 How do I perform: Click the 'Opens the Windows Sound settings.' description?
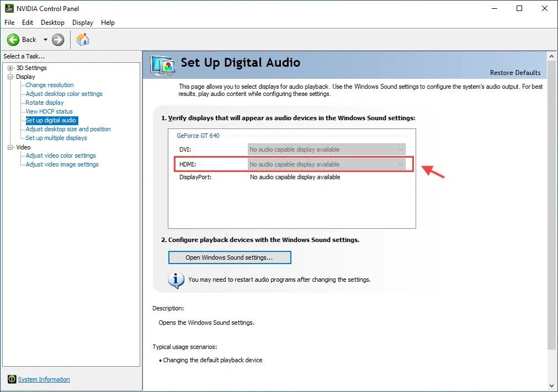[x=206, y=323]
